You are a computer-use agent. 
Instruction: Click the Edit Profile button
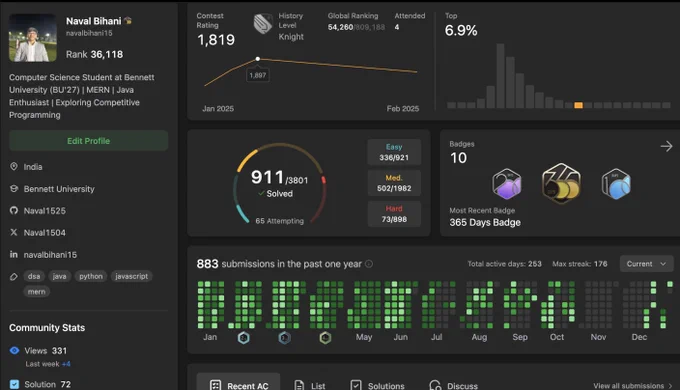click(x=88, y=141)
